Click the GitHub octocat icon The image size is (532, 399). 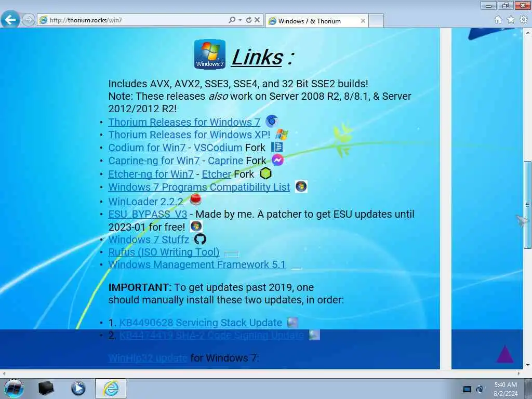pyautogui.click(x=200, y=239)
